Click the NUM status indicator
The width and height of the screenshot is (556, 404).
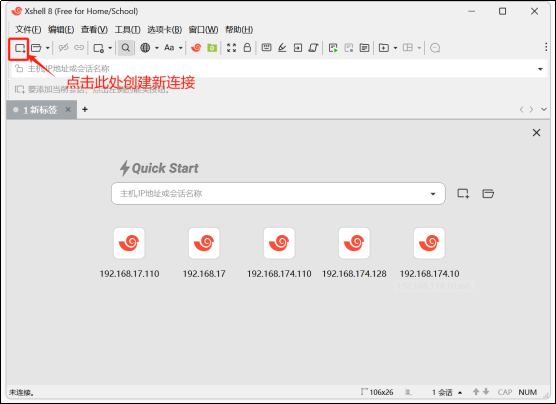(528, 392)
